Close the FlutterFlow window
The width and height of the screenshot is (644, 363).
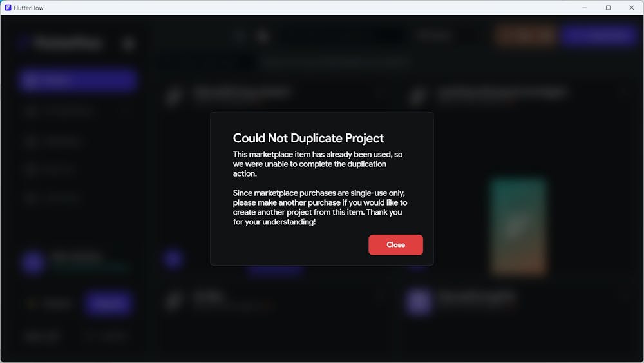click(x=632, y=7)
